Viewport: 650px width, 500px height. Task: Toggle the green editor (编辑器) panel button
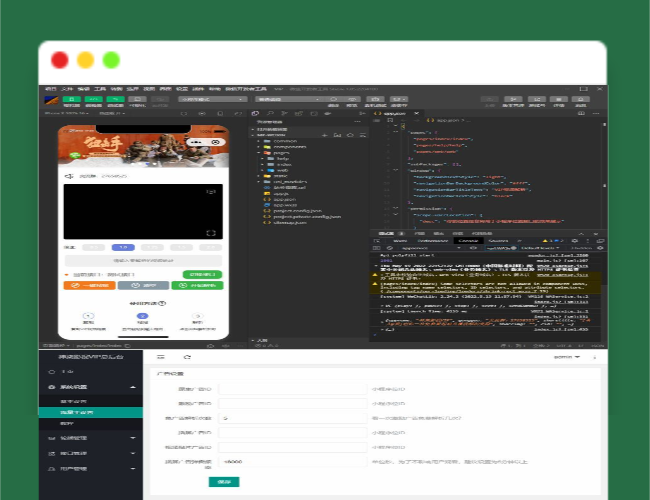93,99
